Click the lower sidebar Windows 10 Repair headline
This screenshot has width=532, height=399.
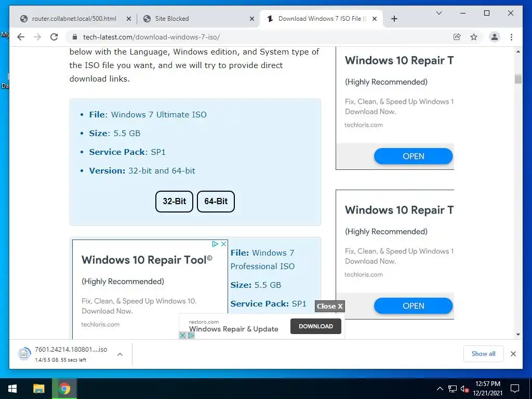(399, 210)
